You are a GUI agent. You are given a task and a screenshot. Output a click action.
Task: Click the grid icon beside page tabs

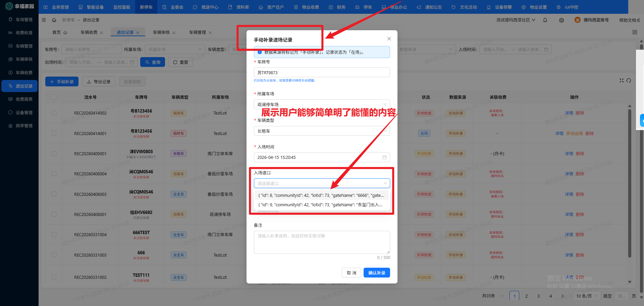tap(635, 32)
